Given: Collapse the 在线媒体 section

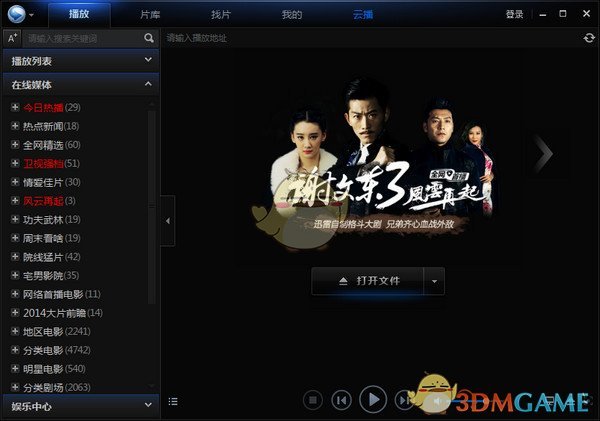Looking at the screenshot, I should (x=148, y=85).
